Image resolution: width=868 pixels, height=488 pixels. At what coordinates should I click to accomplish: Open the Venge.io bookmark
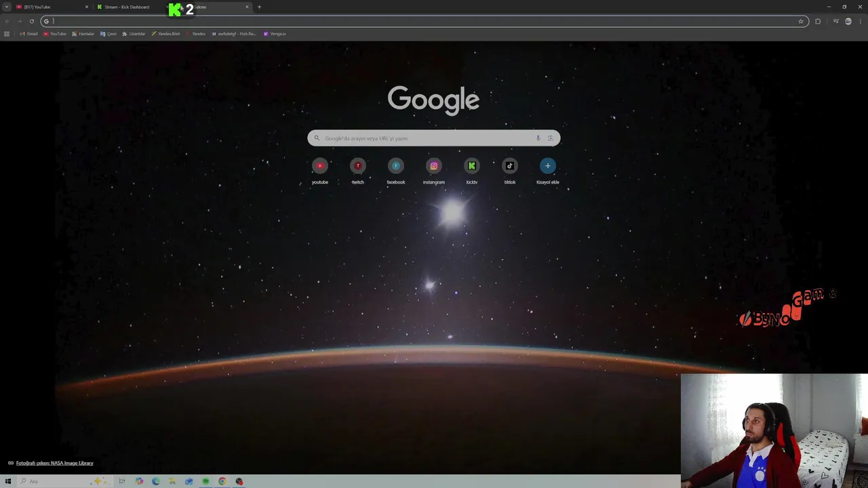point(275,34)
